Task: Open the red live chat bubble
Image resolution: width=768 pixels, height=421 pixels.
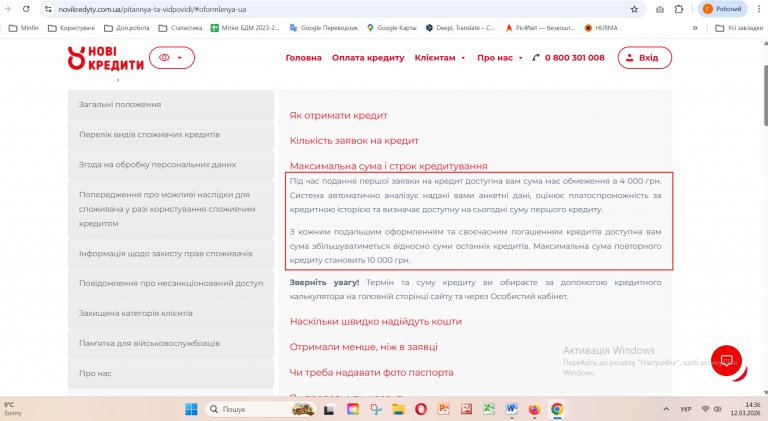Action: tap(726, 361)
